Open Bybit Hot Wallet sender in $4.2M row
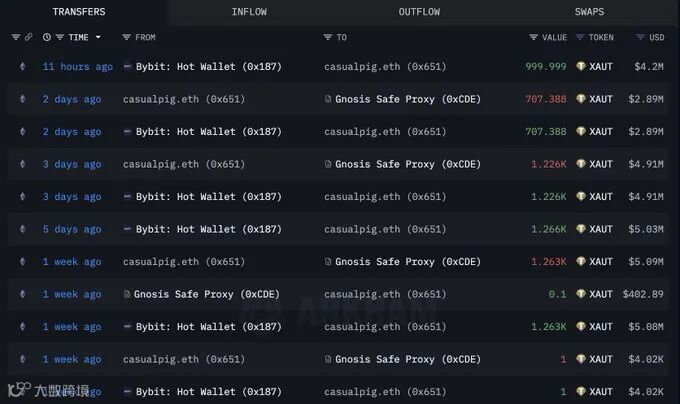Viewport: 680px width, 404px height. tap(209, 67)
